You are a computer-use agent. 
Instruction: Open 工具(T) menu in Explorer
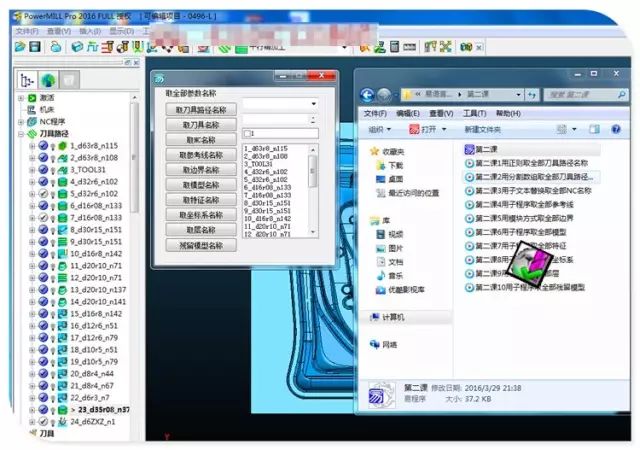pyautogui.click(x=474, y=114)
